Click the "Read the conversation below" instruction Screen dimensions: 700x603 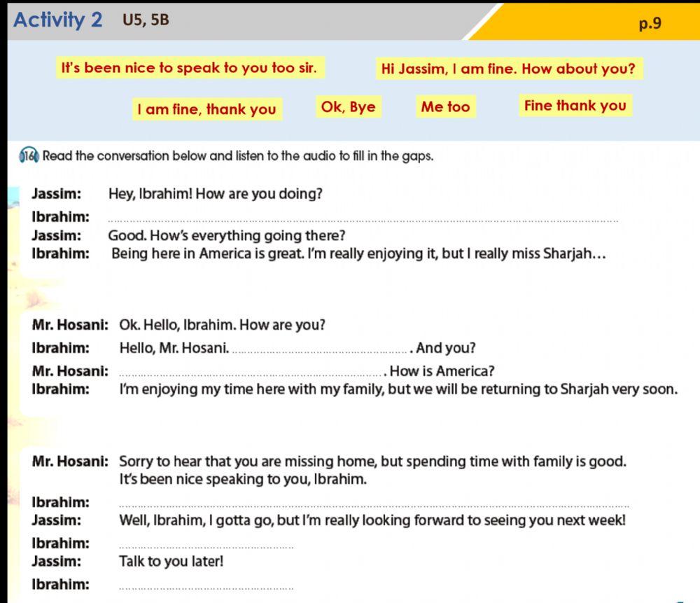238,156
